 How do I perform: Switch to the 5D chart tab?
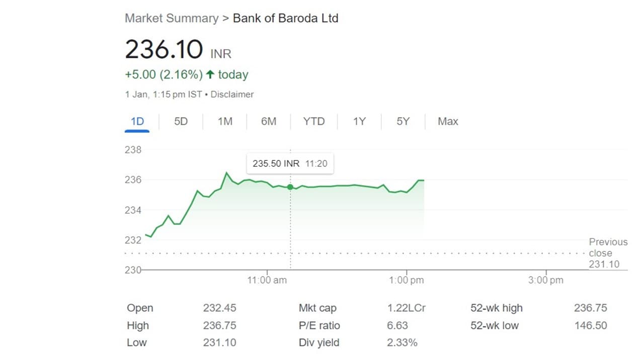point(181,122)
